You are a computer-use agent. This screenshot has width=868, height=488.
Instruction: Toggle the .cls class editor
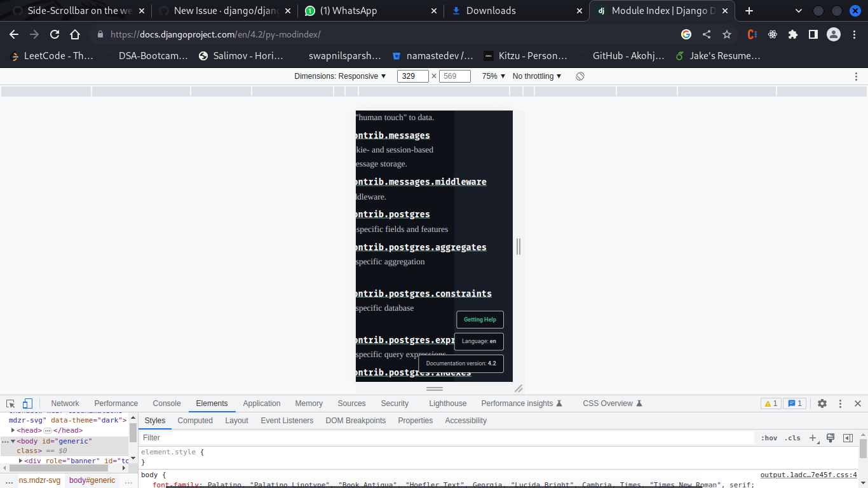792,438
